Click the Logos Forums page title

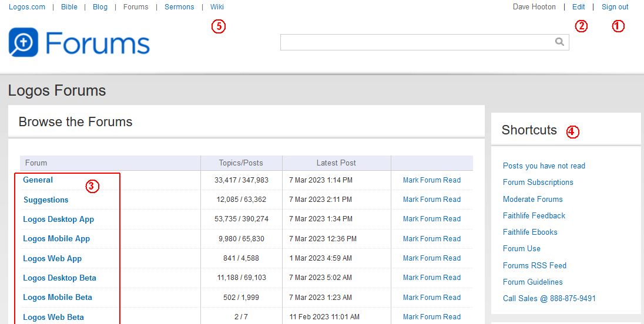(x=57, y=90)
